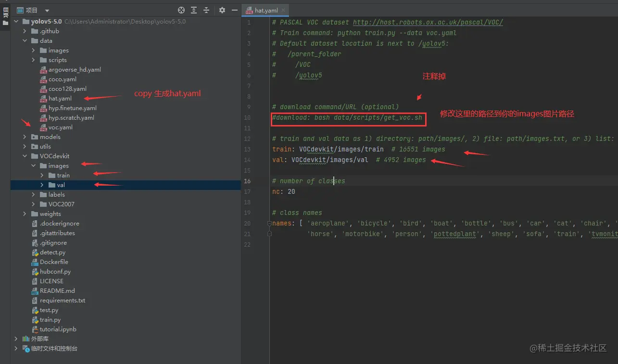Click the LICENSE file icon
Screen dimensions: 618x364
tap(35, 281)
